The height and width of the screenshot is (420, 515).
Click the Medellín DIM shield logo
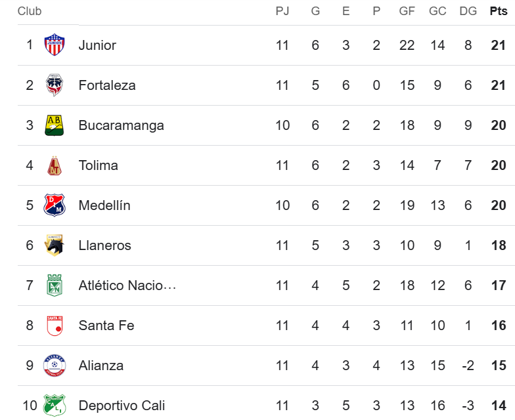click(54, 205)
